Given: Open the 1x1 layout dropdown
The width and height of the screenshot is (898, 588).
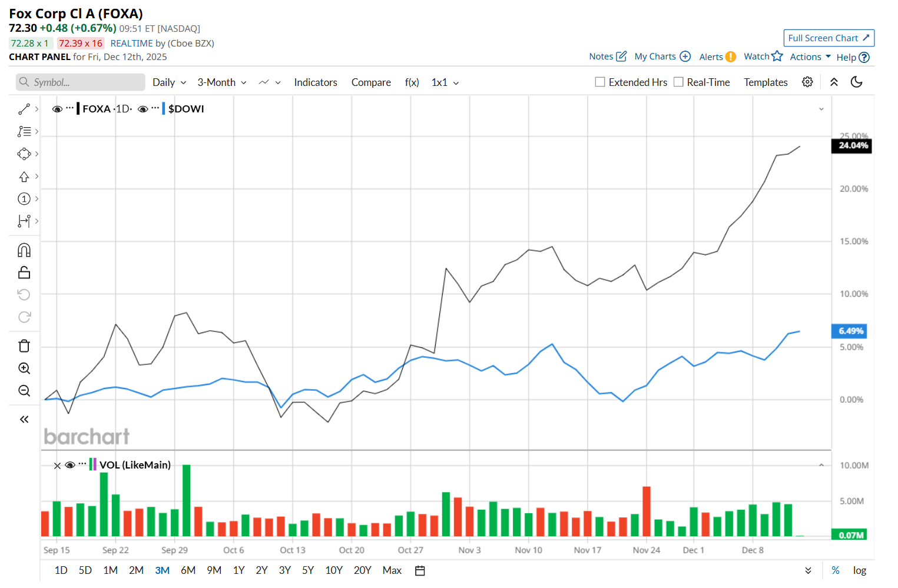Looking at the screenshot, I should point(445,82).
